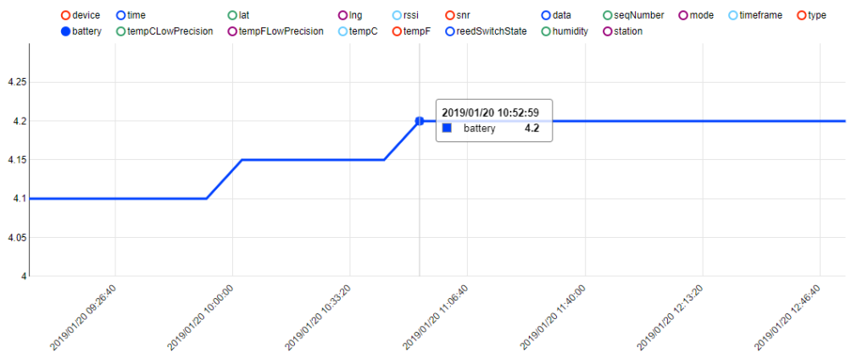Toggle the tempC legend entry
The image size is (868, 364).
[342, 31]
